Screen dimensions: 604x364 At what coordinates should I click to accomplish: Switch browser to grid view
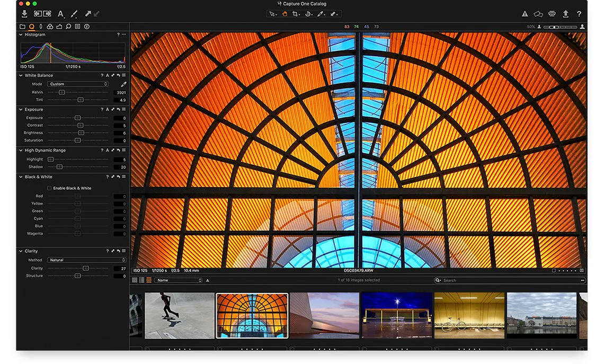click(135, 280)
